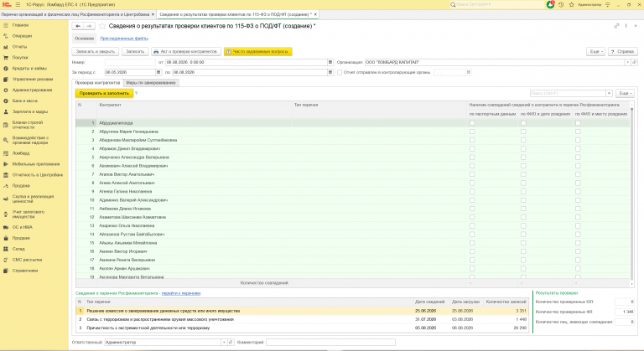Go forward with the right arrow button
The width and height of the screenshot is (644, 351).
[x=89, y=26]
